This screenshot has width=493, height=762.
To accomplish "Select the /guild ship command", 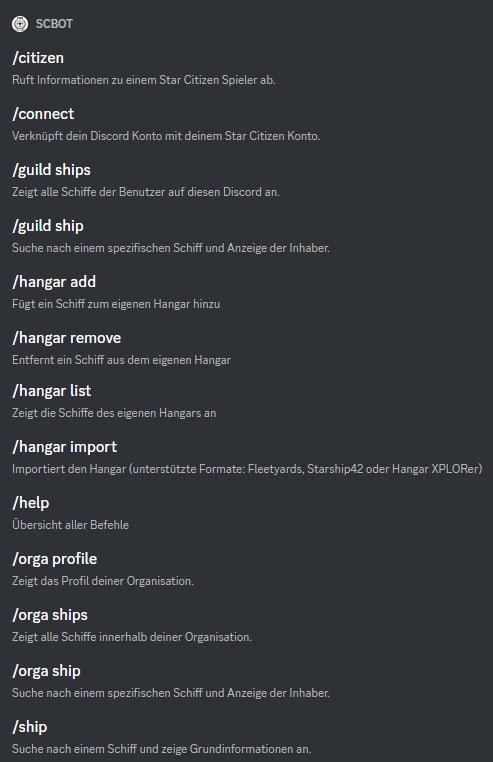I will point(48,226).
